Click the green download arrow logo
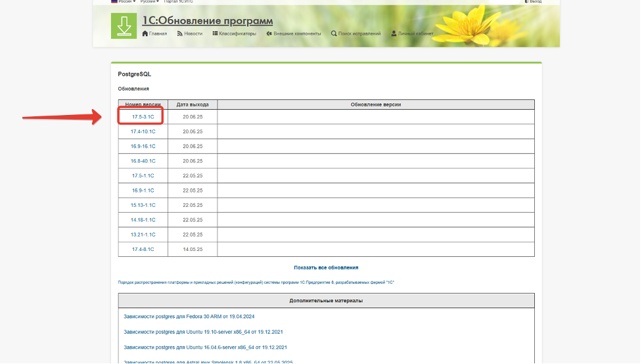Screen dimensions: 642x364 [x=124, y=26]
